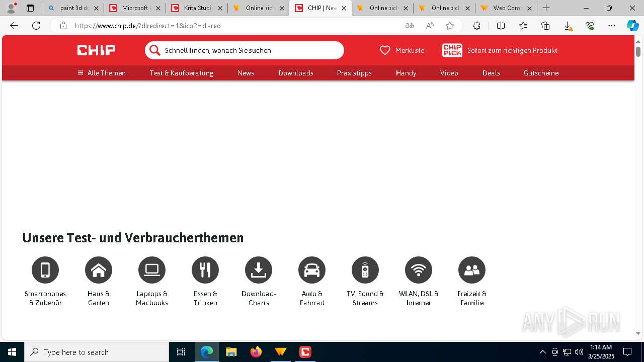Open the browser profile avatar

[x=11, y=8]
